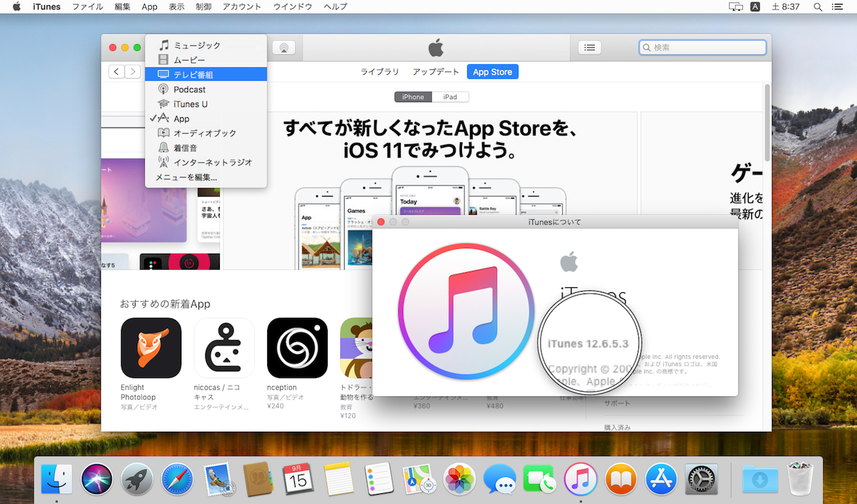The height and width of the screenshot is (504, 857).
Task: Click the AirPlay button in iTunes toolbar
Action: (284, 47)
